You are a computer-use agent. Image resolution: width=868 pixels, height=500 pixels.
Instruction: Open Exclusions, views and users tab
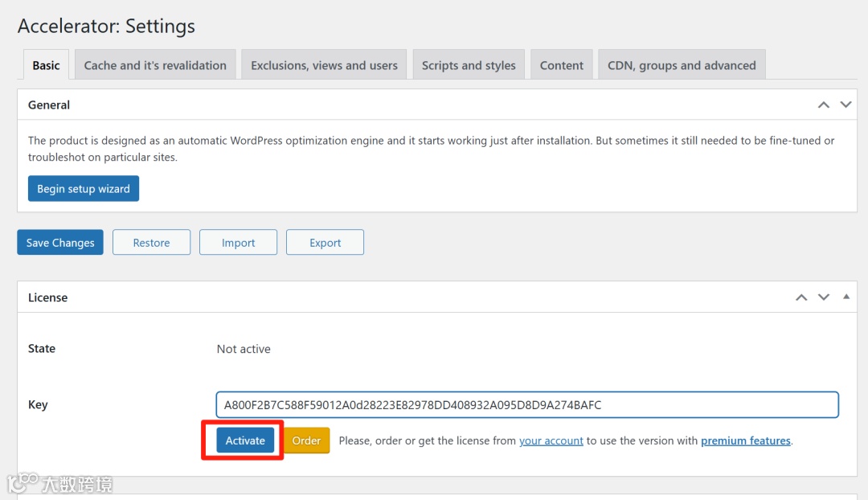(x=324, y=65)
